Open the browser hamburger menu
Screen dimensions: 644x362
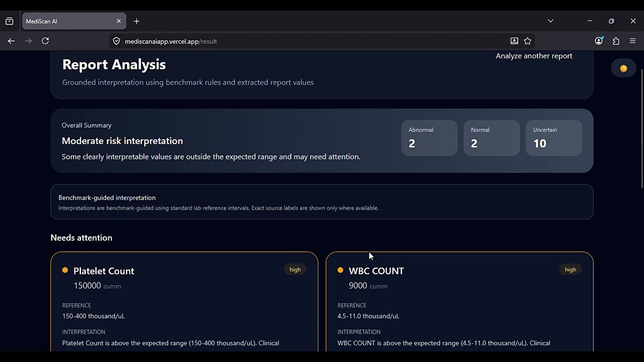point(633,41)
